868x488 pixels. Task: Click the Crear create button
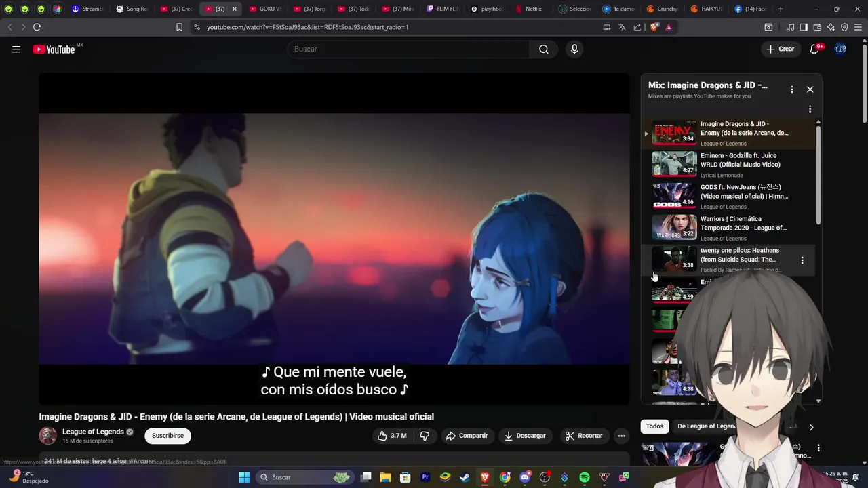(x=780, y=49)
